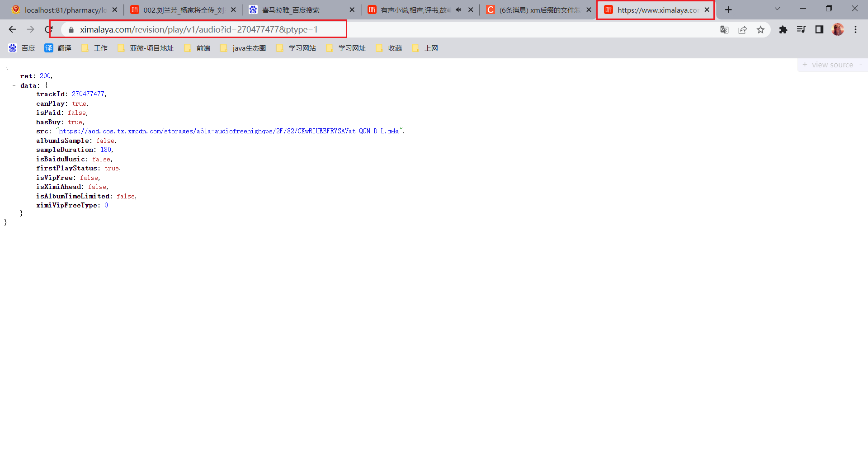This screenshot has height=461, width=868.
Task: Open media control playlist icon
Action: [x=801, y=30]
